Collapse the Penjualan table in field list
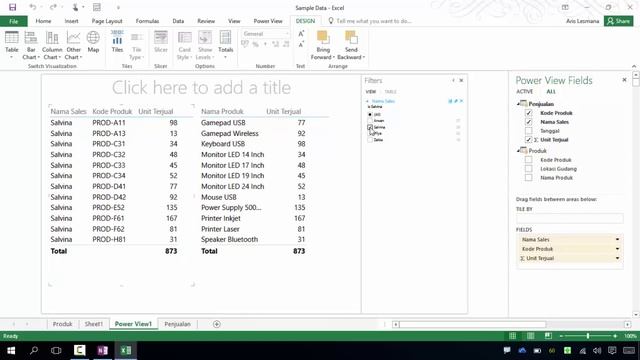Image resolution: width=640 pixels, height=360 pixels. click(x=518, y=104)
